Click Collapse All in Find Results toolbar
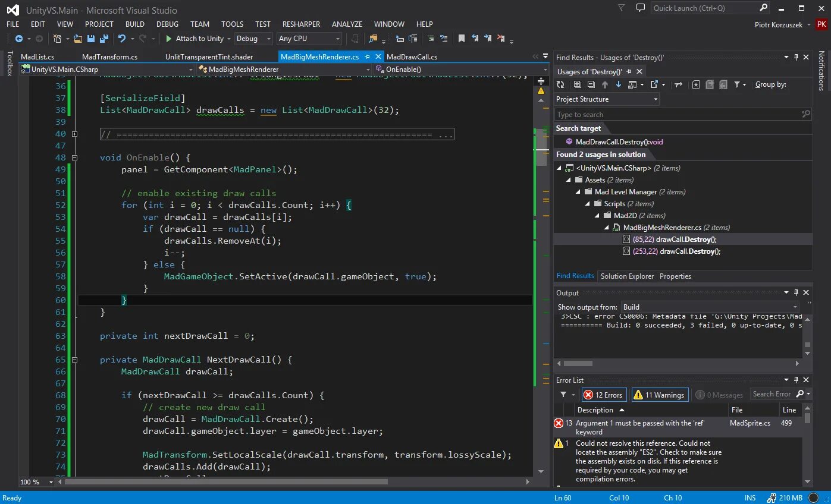 tap(591, 84)
